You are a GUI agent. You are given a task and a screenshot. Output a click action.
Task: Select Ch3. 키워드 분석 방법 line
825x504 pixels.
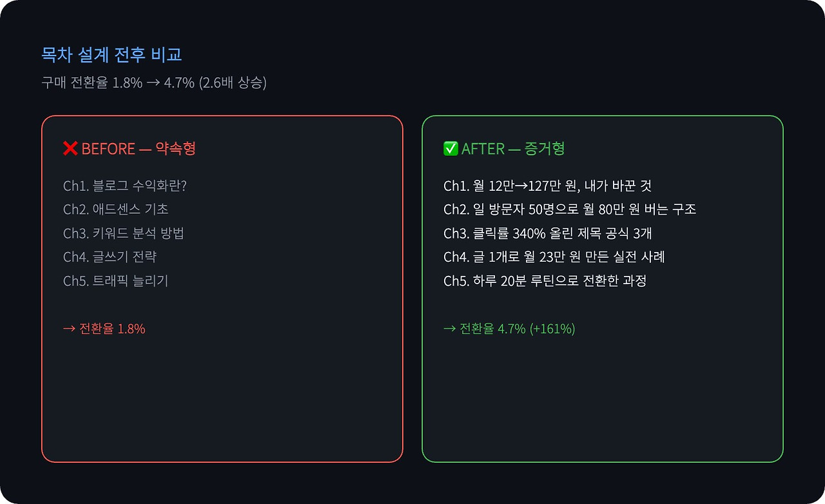coord(124,233)
